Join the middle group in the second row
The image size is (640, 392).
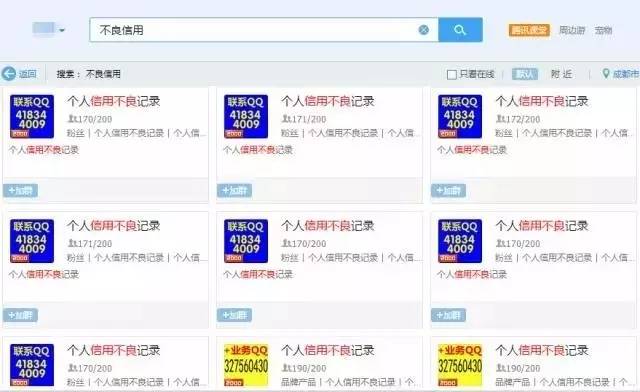(x=234, y=315)
